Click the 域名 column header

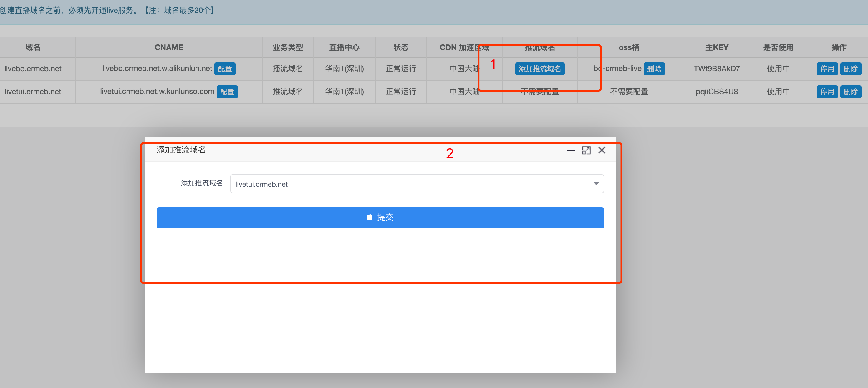33,47
